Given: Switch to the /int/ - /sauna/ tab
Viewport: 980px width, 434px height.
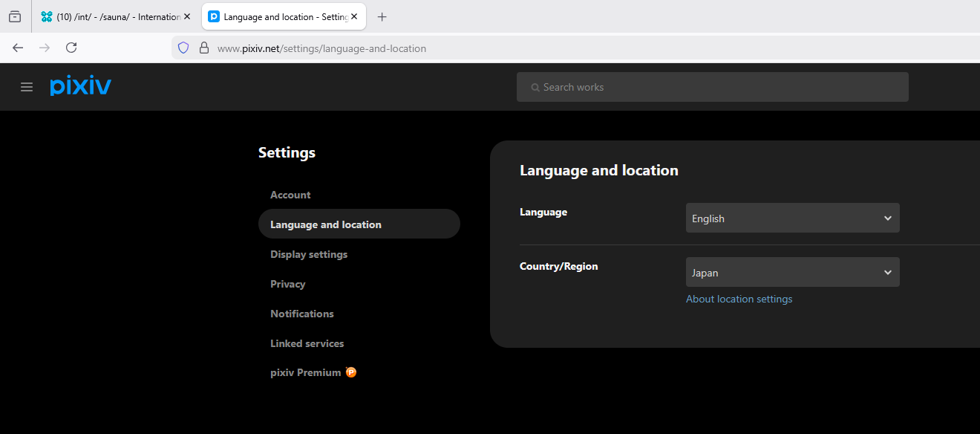Looking at the screenshot, I should coord(116,16).
